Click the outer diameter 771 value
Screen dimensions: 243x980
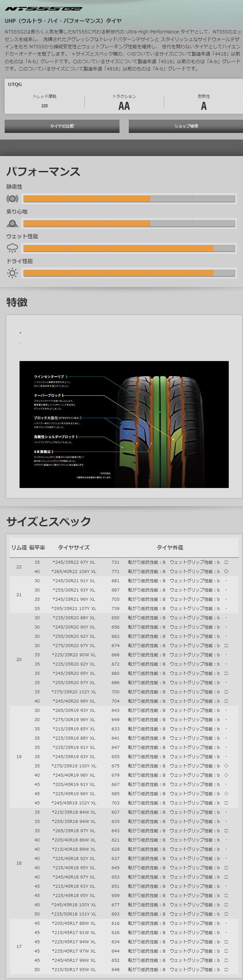pyautogui.click(x=116, y=571)
